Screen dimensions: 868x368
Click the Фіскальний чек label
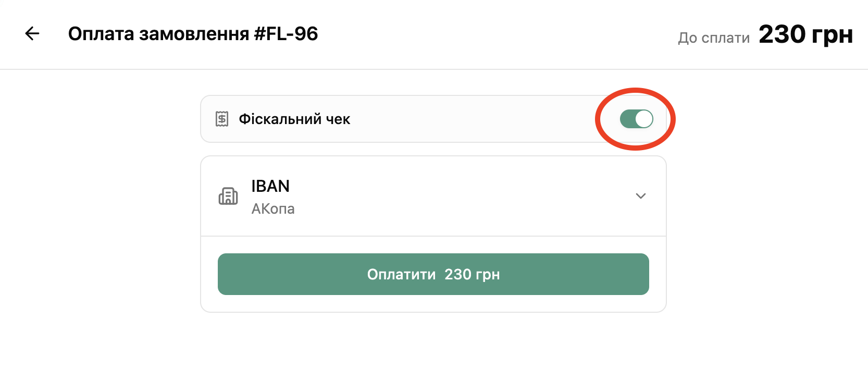[294, 119]
